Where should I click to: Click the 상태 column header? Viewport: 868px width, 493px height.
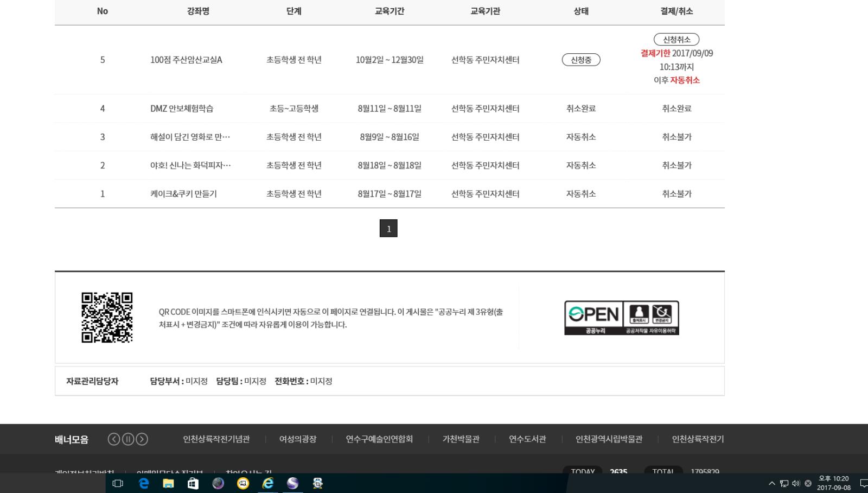point(581,11)
